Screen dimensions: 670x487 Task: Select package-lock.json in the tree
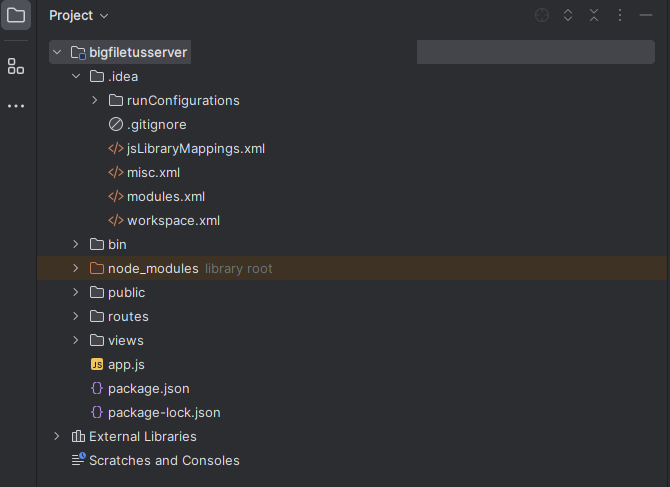(164, 413)
